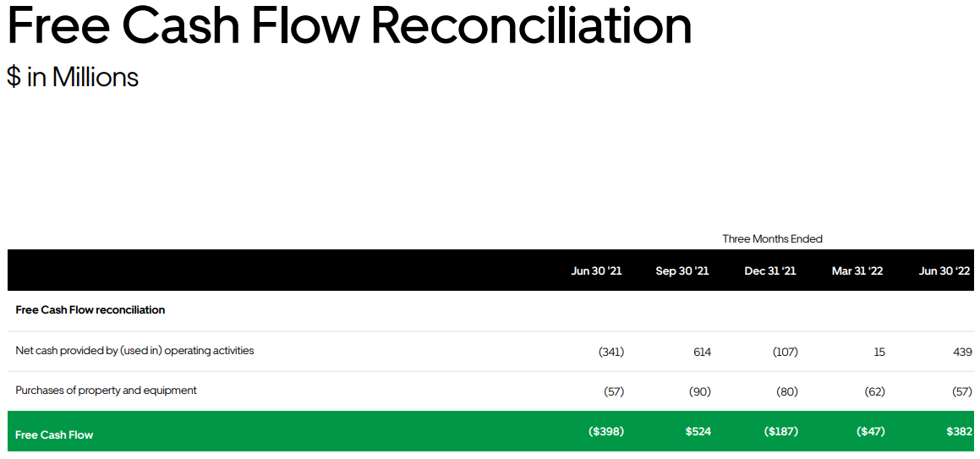This screenshot has width=980, height=459.
Task: Click the ($187) free cash flow value
Action: click(x=780, y=431)
